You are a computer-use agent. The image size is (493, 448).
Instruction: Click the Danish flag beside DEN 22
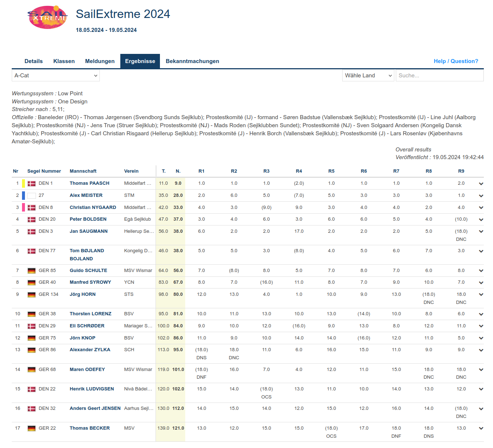click(32, 389)
